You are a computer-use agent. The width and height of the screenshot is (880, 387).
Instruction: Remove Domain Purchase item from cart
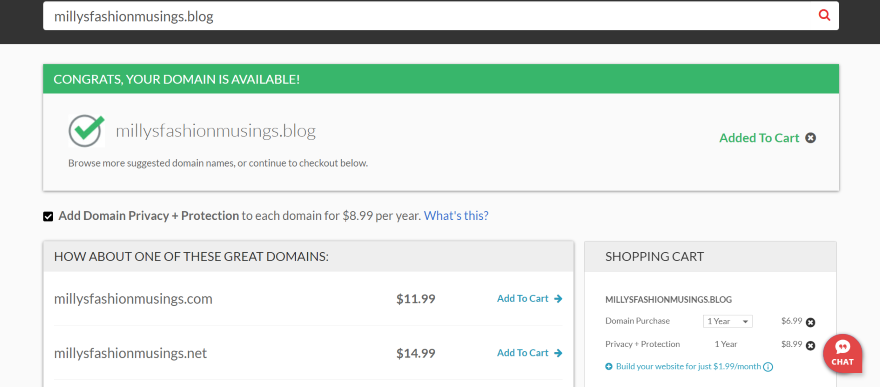(x=810, y=322)
